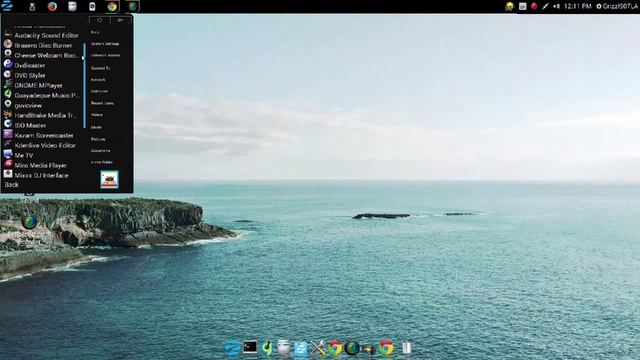
Task: Launch Firefox from the top panel
Action: pos(52,7)
